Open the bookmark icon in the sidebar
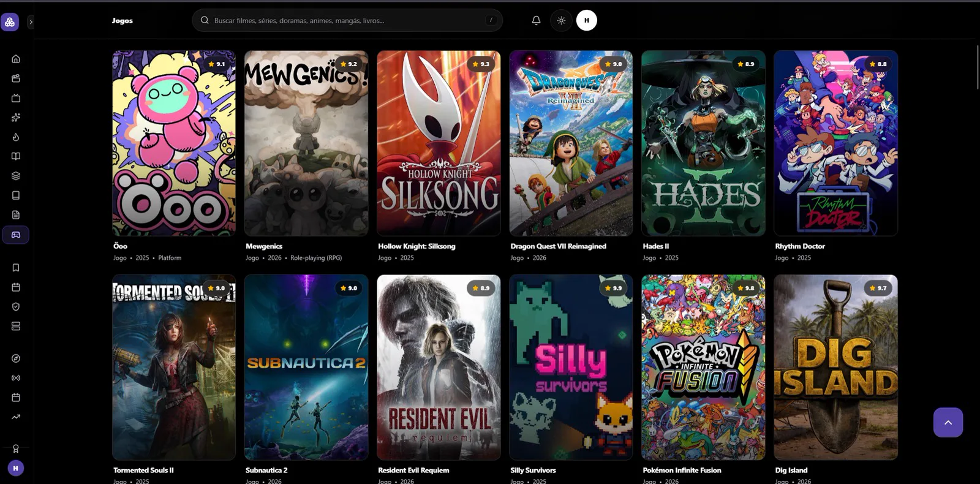This screenshot has height=484, width=980. tap(16, 268)
